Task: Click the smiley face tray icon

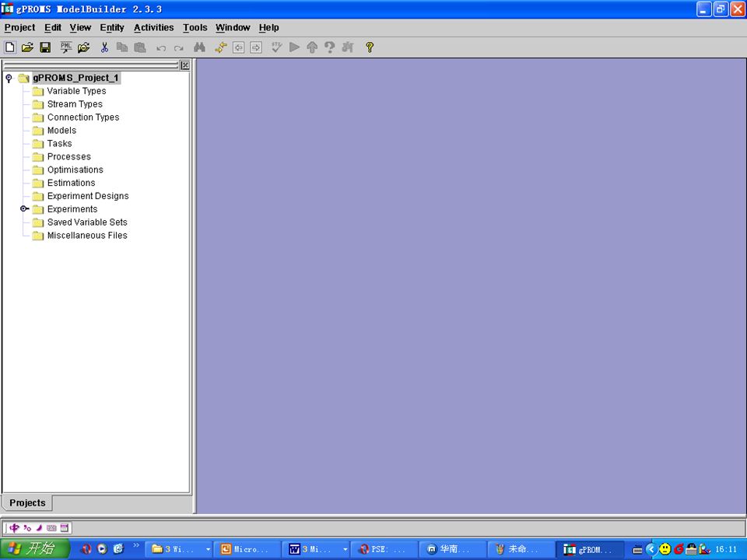Action: 665,550
